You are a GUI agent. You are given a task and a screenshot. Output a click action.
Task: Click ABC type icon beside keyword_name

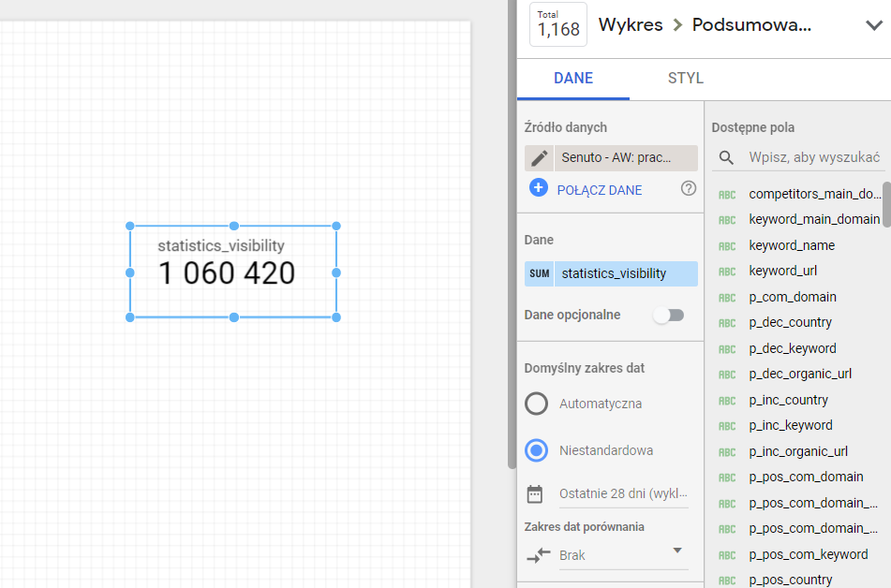[x=727, y=246]
